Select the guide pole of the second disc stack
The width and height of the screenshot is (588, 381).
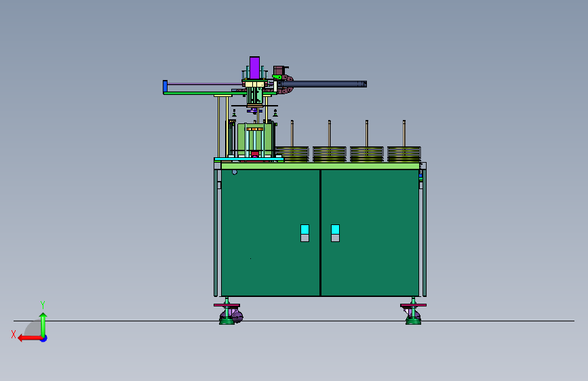click(329, 134)
